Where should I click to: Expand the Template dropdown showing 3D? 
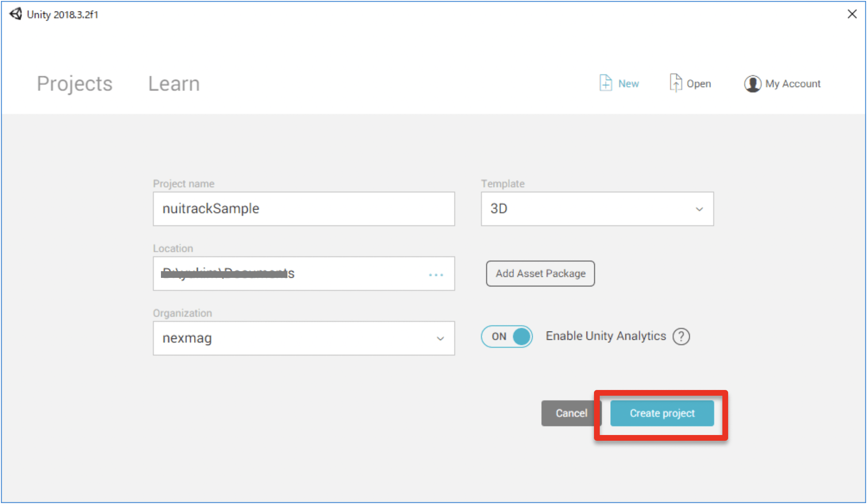point(597,209)
